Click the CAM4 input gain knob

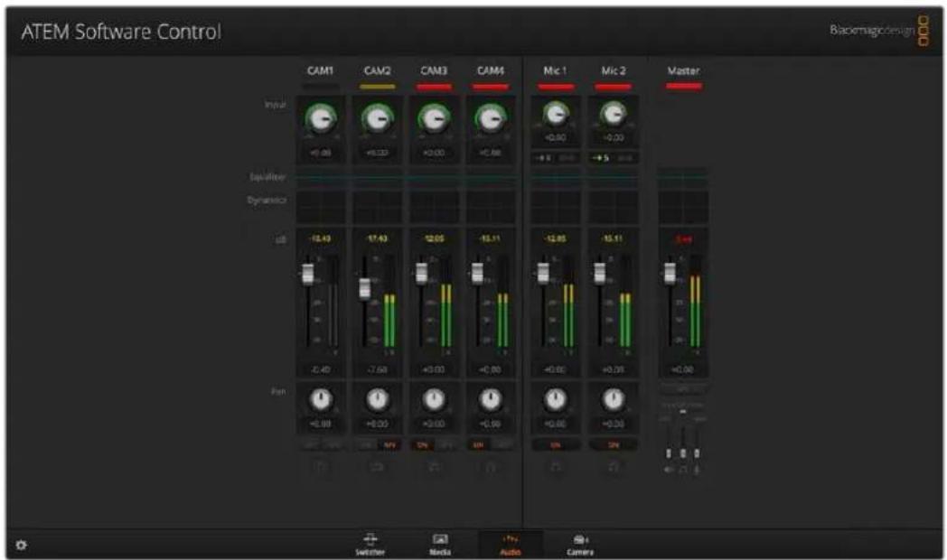(491, 118)
